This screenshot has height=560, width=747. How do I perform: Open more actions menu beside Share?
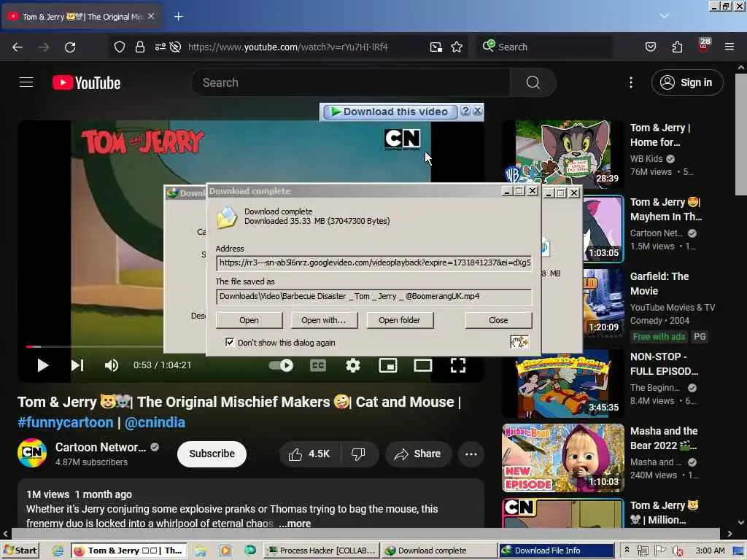tap(471, 454)
